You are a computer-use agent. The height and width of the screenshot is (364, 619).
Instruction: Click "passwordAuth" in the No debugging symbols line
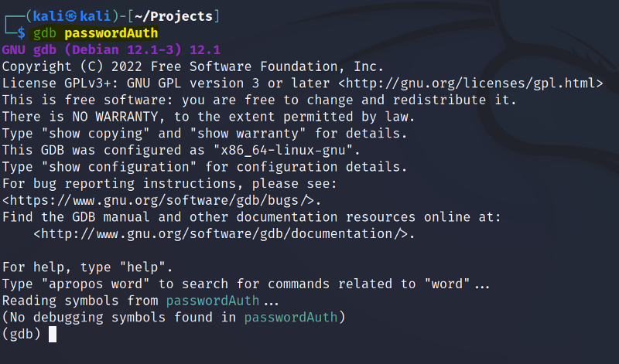[x=292, y=317]
